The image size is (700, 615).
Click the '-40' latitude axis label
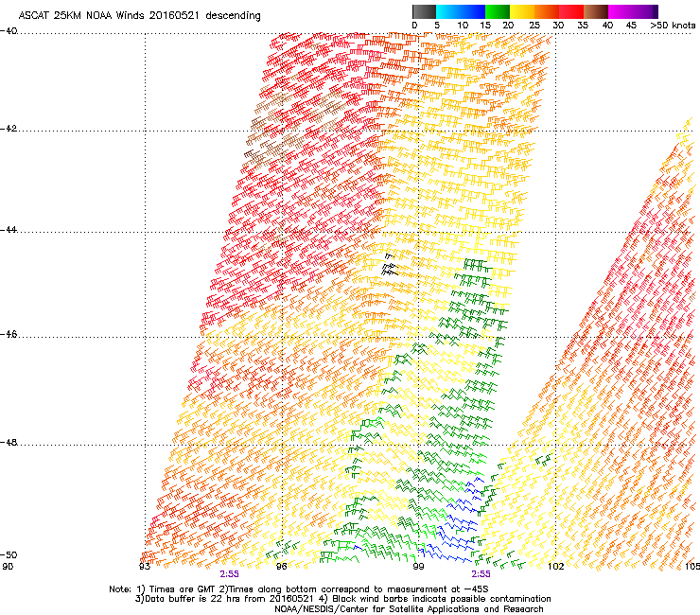pyautogui.click(x=9, y=31)
